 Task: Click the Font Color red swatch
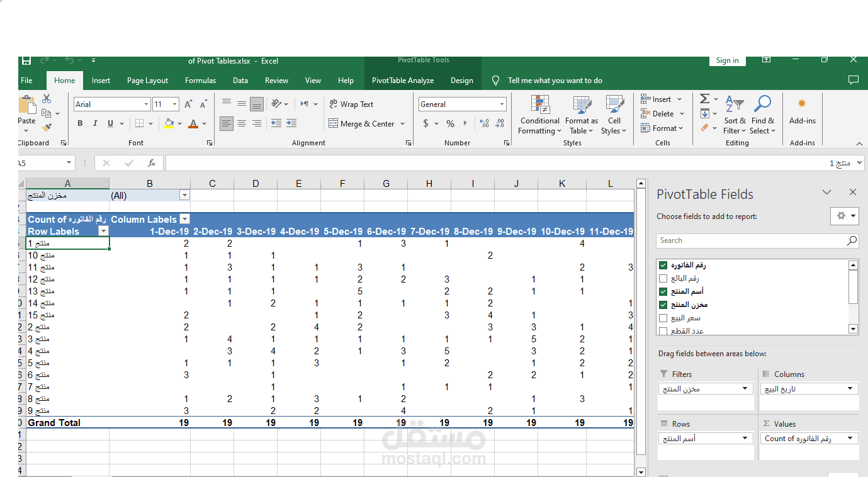pos(194,124)
